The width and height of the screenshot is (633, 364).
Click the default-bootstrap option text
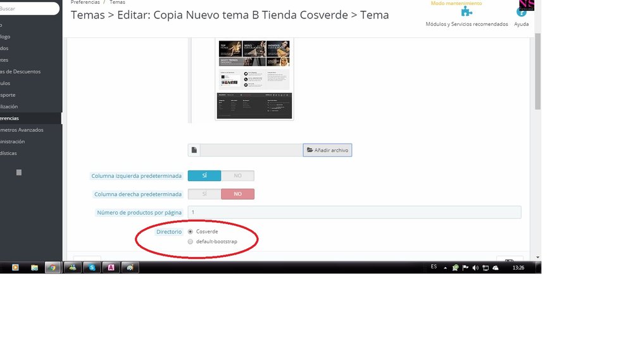pos(216,242)
